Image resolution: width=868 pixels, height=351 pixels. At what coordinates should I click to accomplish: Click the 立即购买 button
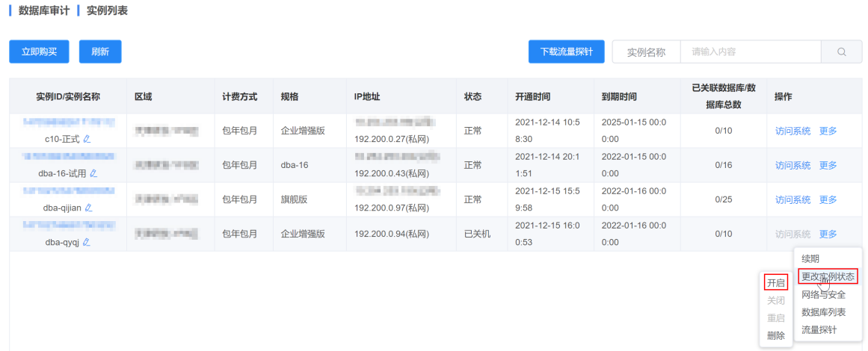pyautogui.click(x=40, y=52)
